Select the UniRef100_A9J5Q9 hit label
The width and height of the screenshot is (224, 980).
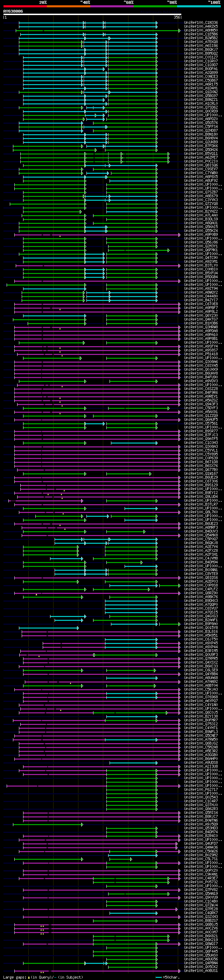pos(201,824)
